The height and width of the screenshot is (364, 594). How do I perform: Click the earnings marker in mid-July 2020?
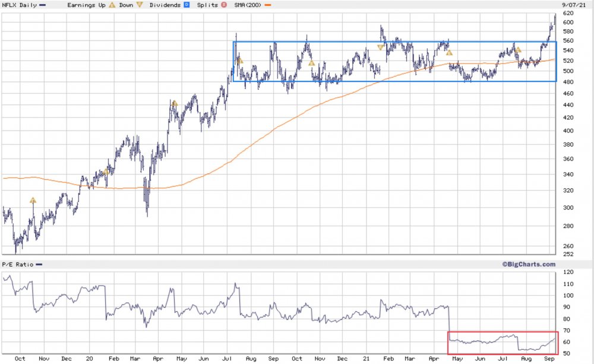(x=239, y=61)
